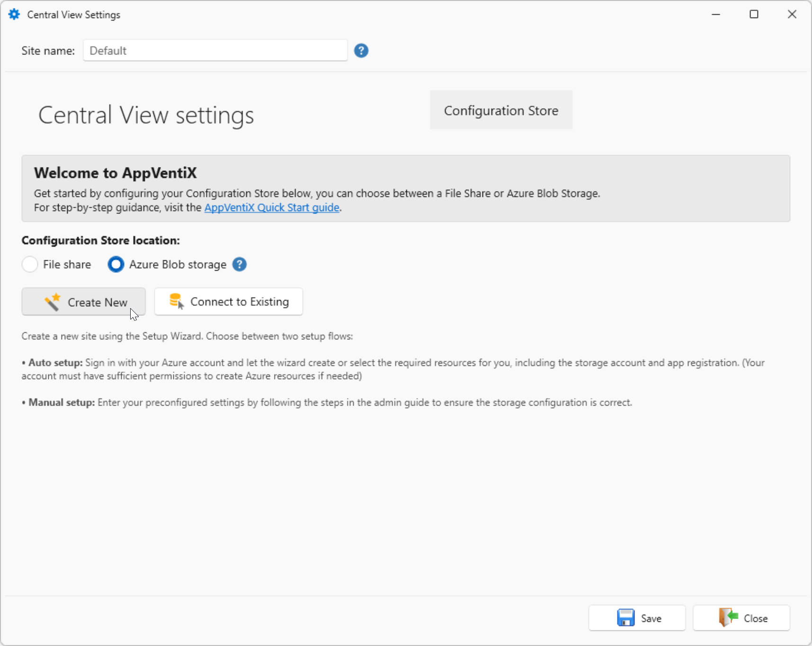Open help for Azure Blob storage option
Screen dimensions: 812x646
click(x=240, y=264)
